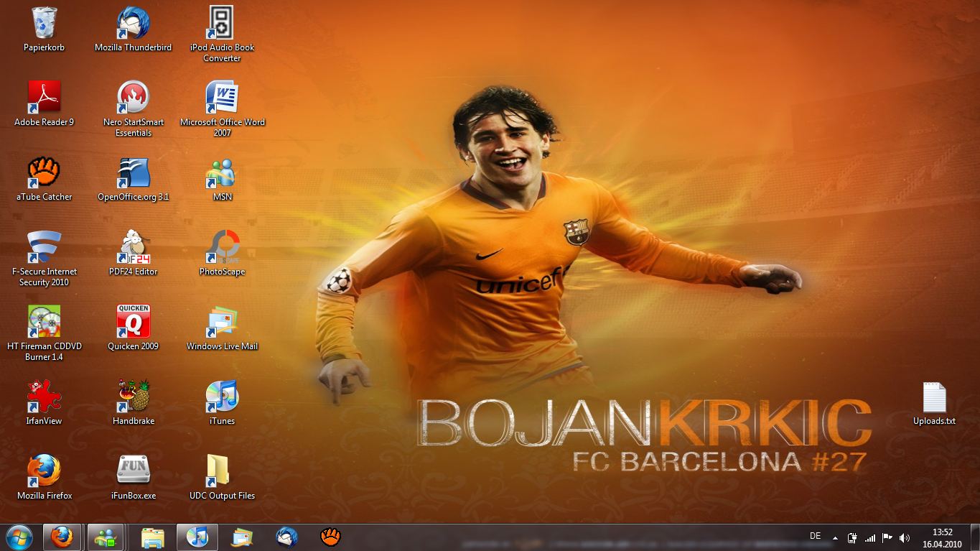Click the DE language indicator
980x551 pixels.
pyautogui.click(x=815, y=536)
